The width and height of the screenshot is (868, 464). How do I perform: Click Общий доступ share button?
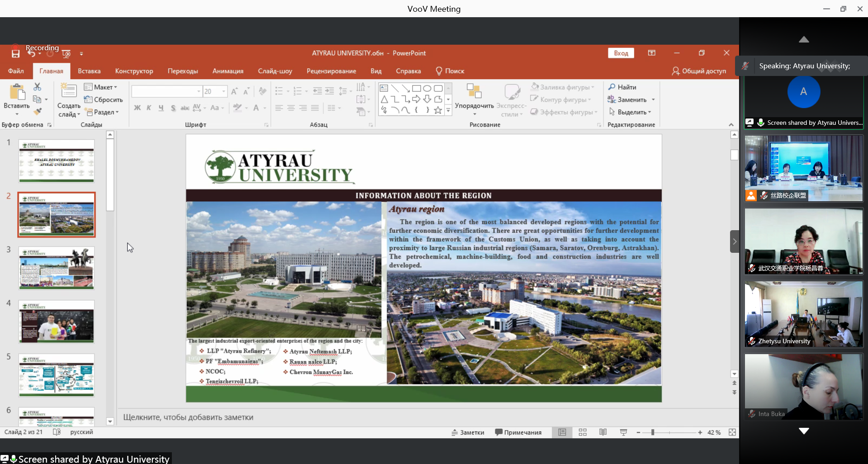click(x=699, y=71)
